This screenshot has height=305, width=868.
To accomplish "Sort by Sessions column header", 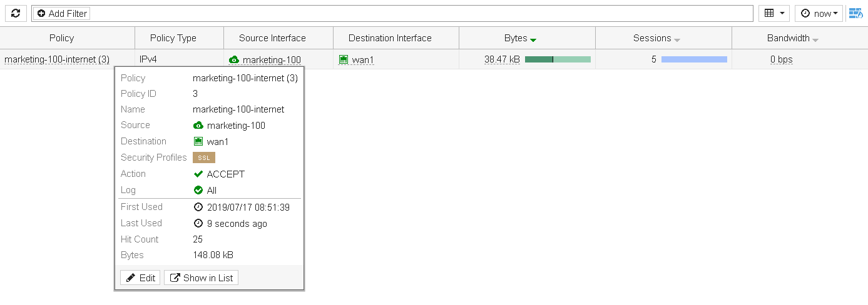I will click(x=656, y=38).
